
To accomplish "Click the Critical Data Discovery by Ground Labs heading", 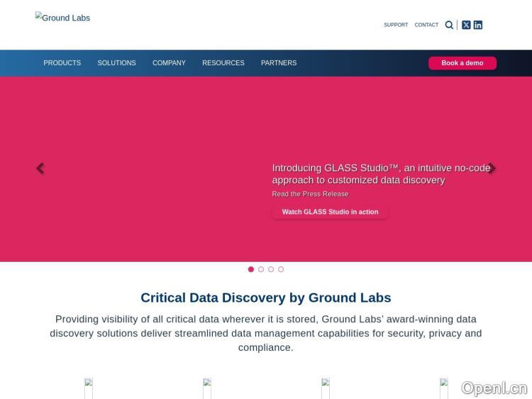I will [266, 297].
